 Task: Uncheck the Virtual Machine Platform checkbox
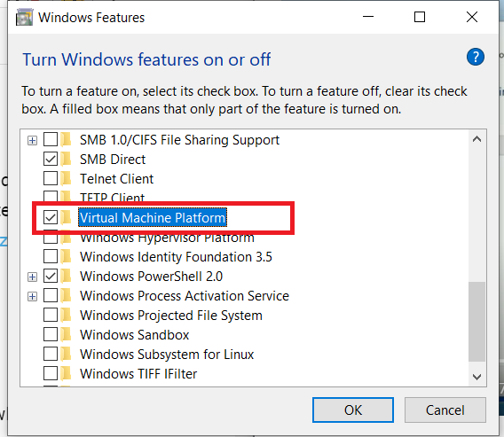(x=51, y=217)
